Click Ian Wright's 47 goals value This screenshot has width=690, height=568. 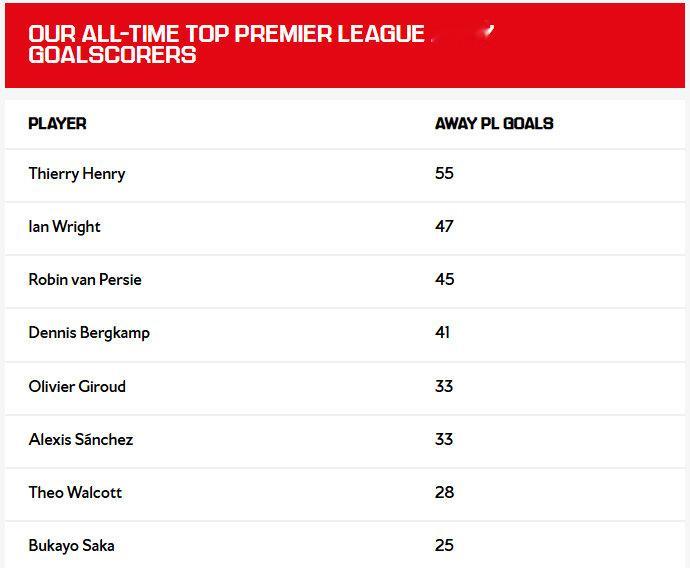pos(444,226)
